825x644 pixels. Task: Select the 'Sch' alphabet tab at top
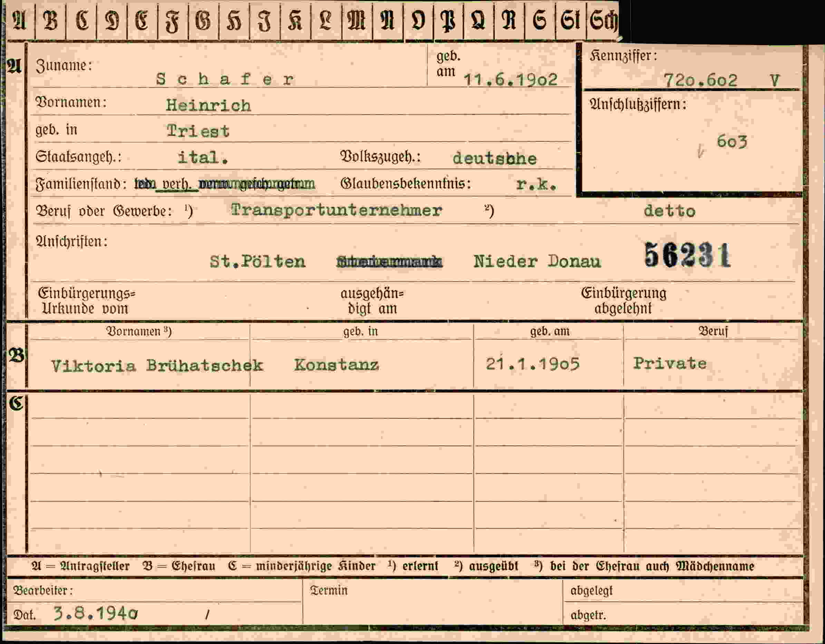pyautogui.click(x=603, y=20)
